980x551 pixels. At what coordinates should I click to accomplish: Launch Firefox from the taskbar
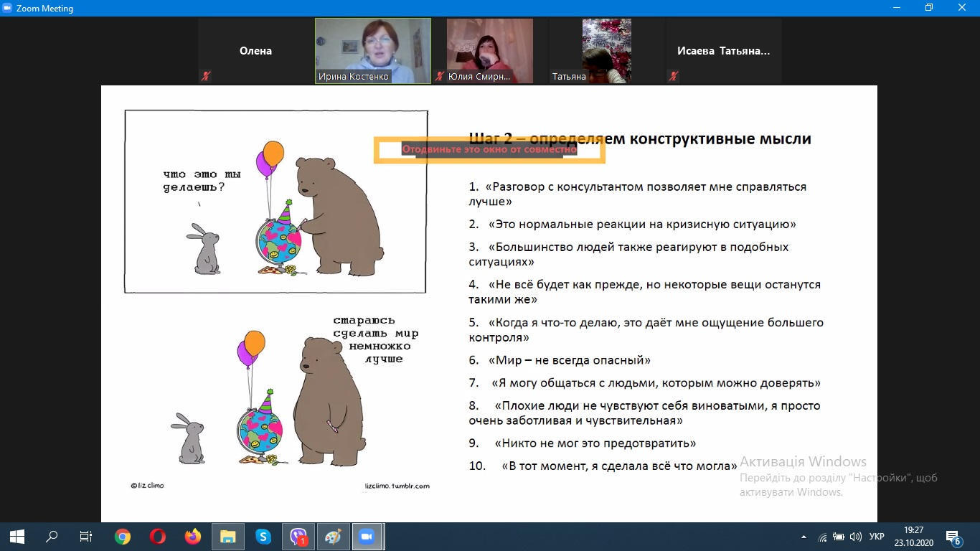[x=193, y=537]
